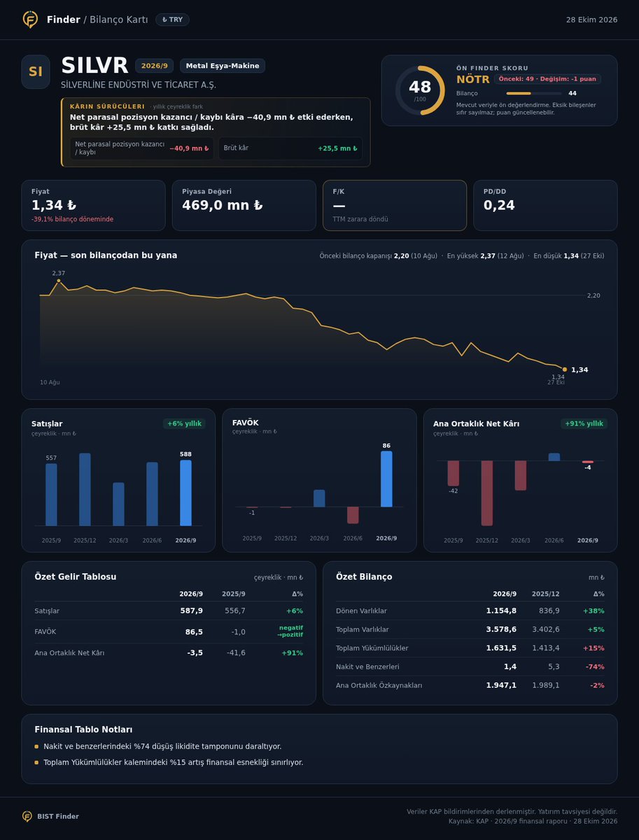Screen dimensions: 639x840
Task: Click the Toplam Yükümlülükler +15% change
Action: tap(593, 648)
